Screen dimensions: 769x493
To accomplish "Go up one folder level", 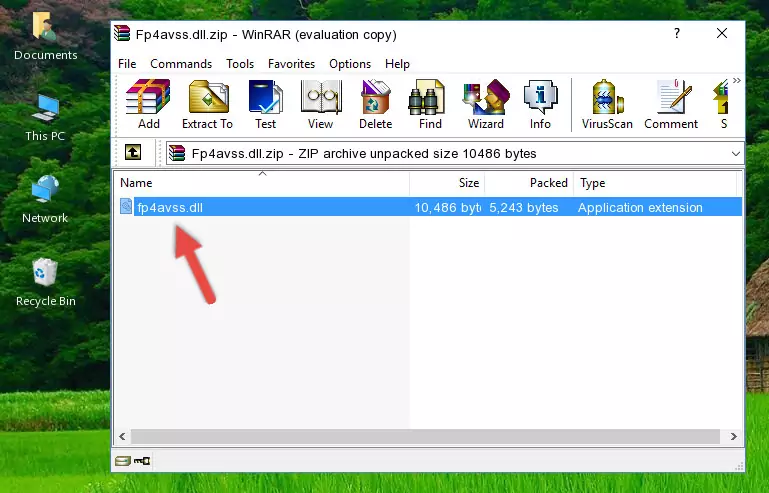I will (x=133, y=153).
